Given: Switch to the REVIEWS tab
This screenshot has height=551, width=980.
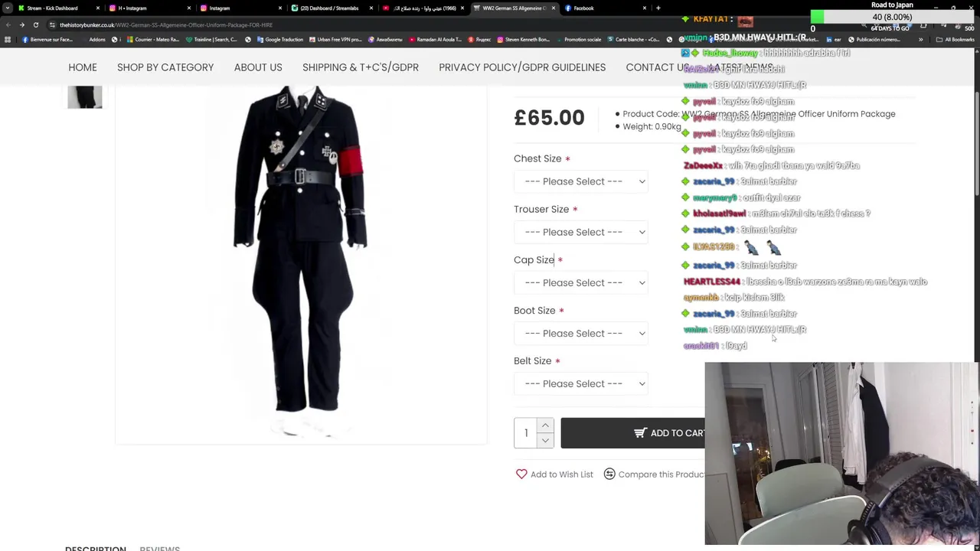Looking at the screenshot, I should [159, 548].
